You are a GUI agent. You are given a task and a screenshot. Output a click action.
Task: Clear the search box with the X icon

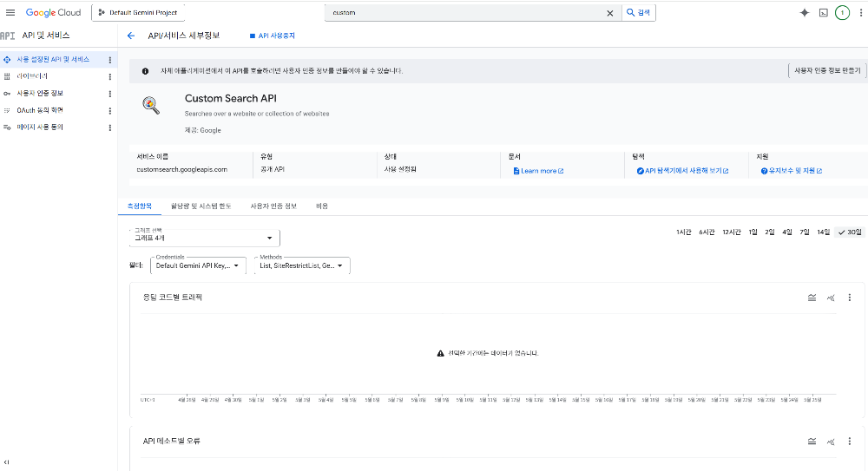610,13
